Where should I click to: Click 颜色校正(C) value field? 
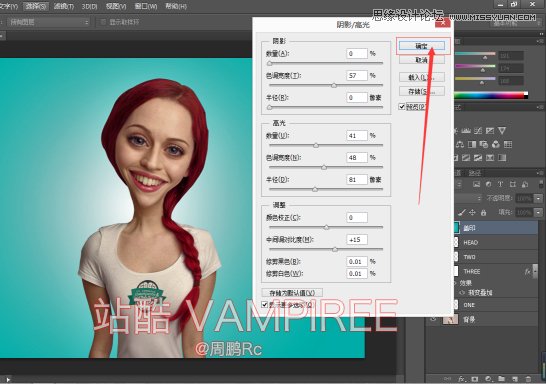[x=357, y=218]
